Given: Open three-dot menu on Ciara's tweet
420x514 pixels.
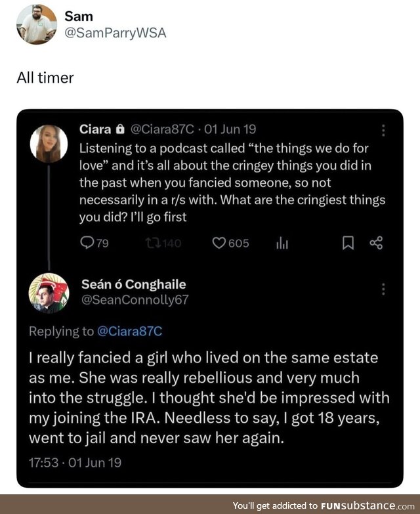Looking at the screenshot, I should coord(384,131).
